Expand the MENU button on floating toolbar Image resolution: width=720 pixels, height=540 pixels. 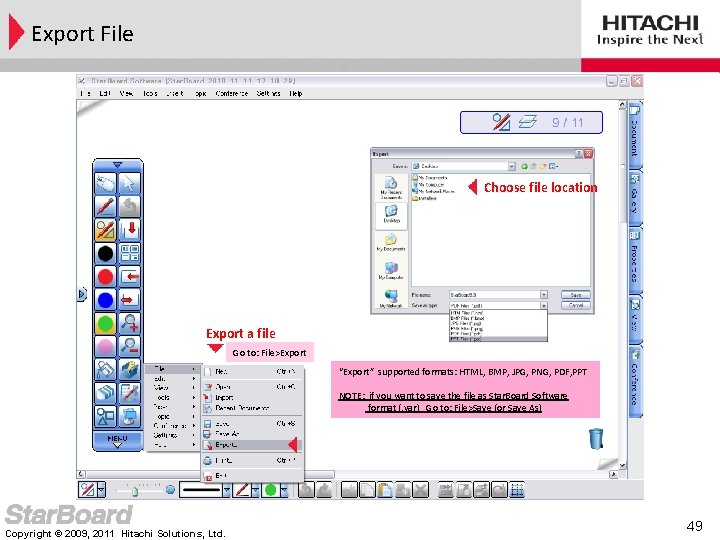(118, 441)
